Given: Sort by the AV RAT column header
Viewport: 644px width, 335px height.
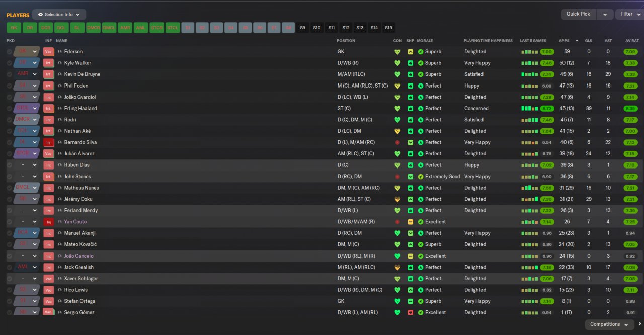Looking at the screenshot, I should [x=632, y=41].
